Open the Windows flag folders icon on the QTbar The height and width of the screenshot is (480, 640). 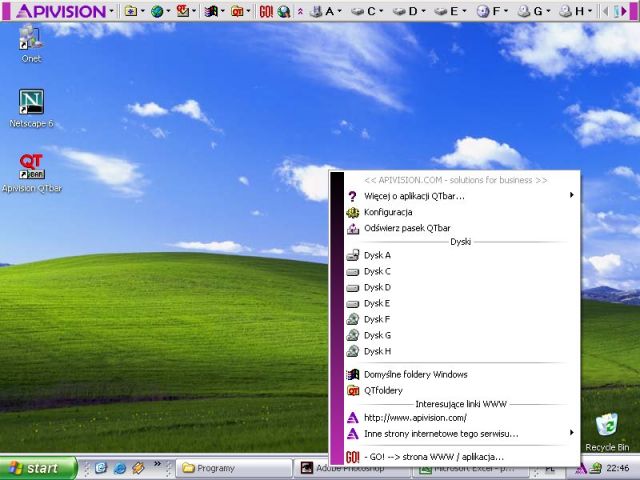coord(211,11)
